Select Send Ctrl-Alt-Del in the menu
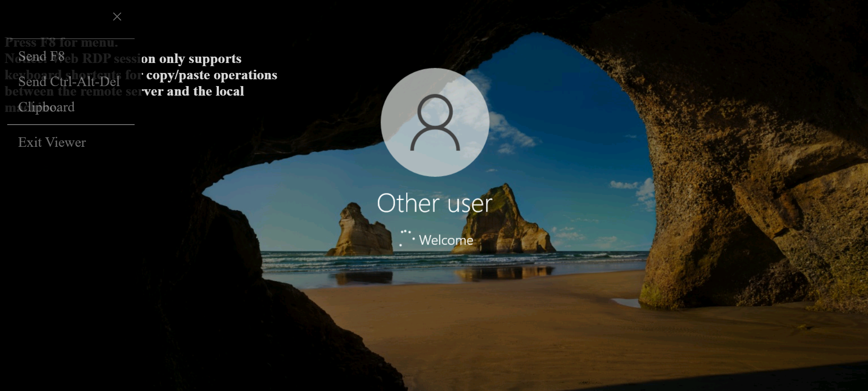 coord(69,82)
